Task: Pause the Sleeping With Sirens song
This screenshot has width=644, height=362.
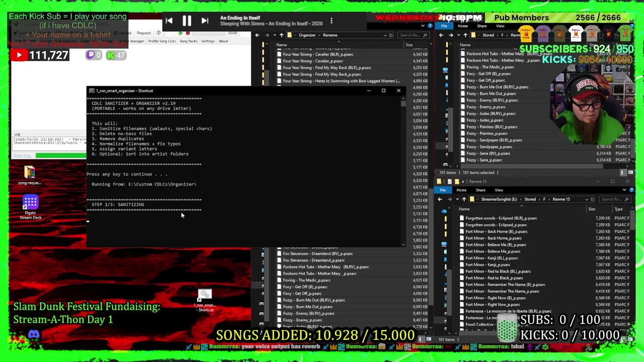Action: [187, 21]
